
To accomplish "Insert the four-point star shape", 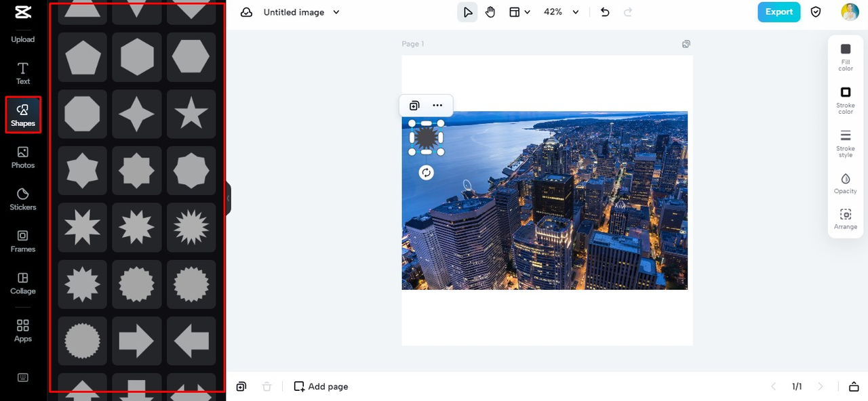I will (x=137, y=114).
